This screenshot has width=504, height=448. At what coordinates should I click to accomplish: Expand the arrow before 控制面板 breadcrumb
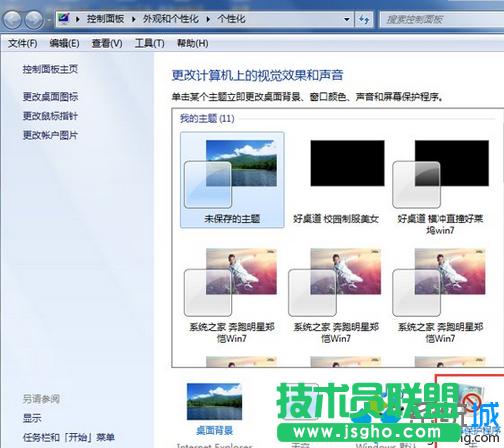coord(77,19)
